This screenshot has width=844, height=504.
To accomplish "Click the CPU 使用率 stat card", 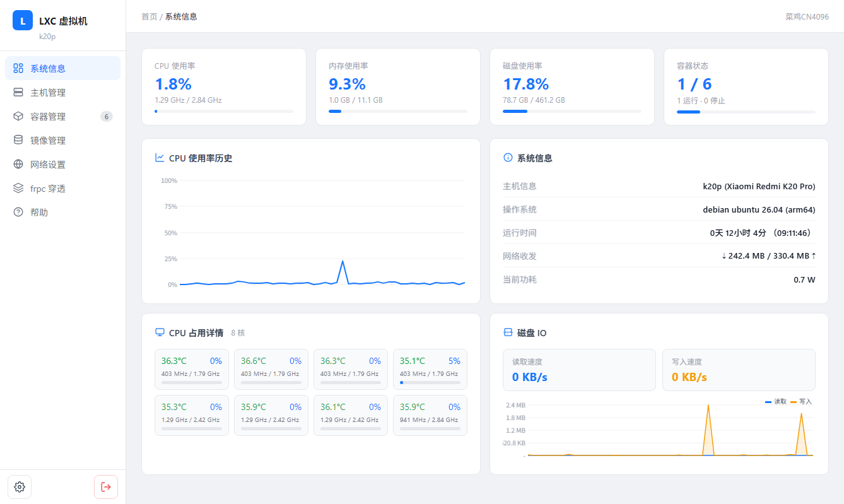I will point(224,86).
